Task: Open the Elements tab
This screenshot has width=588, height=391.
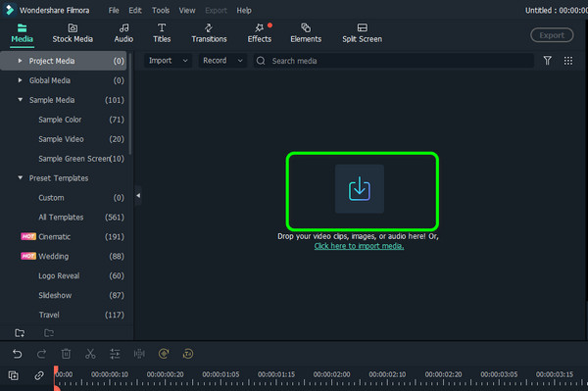Action: (306, 33)
